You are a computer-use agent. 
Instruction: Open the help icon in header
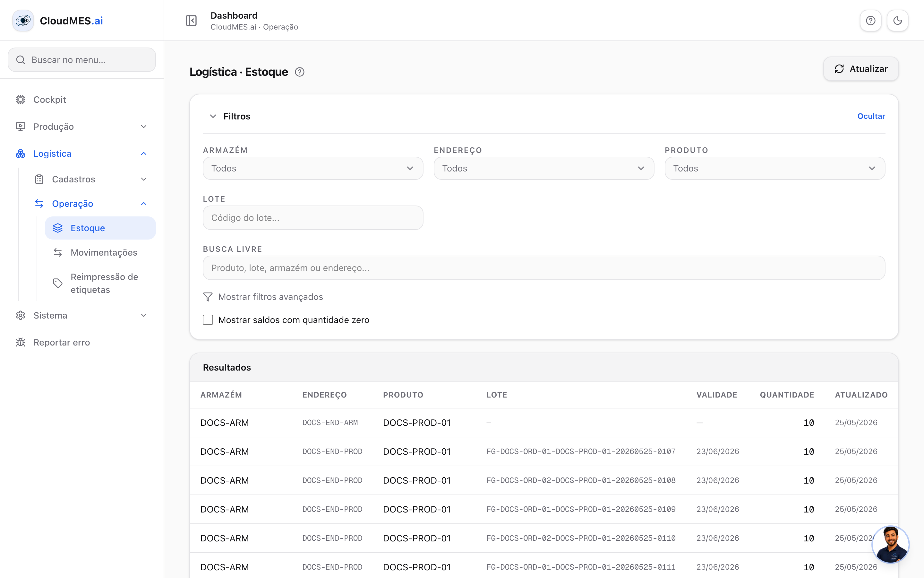[870, 21]
